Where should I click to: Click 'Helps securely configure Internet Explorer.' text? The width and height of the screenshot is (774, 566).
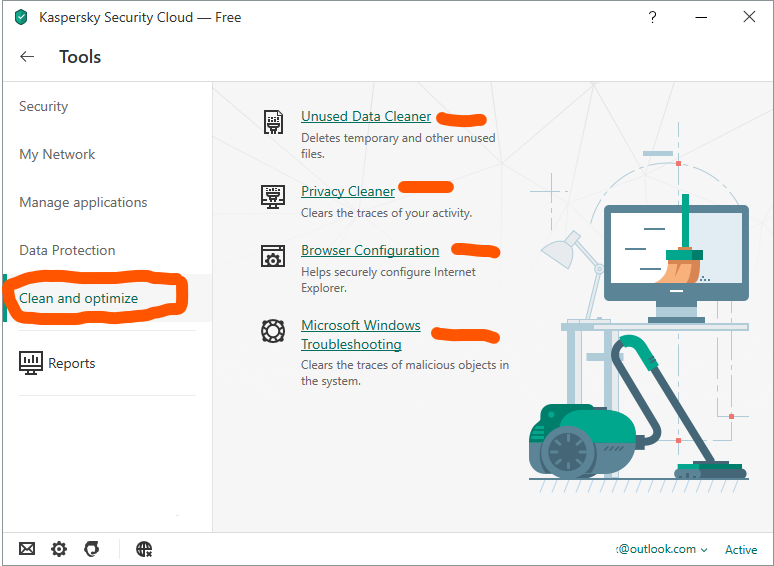388,280
